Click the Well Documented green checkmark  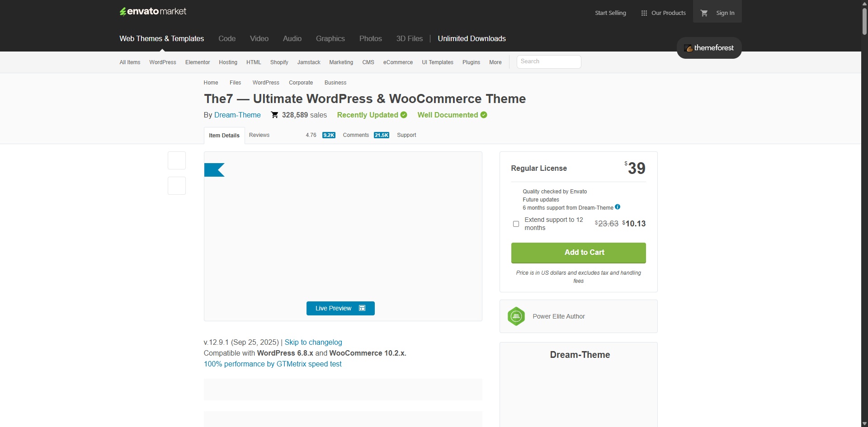pos(484,115)
